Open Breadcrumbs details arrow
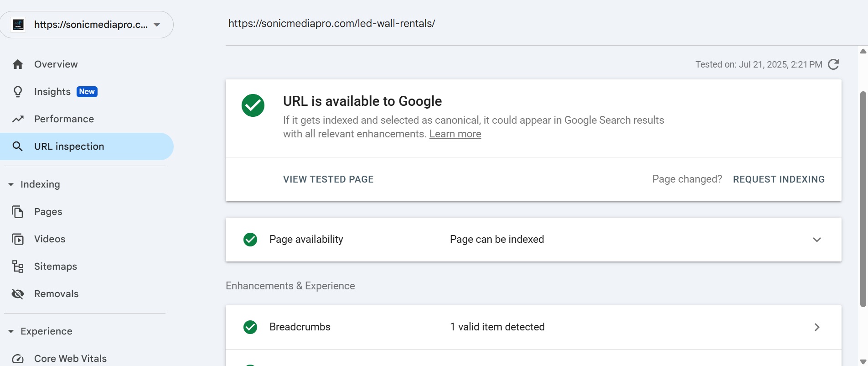This screenshot has height=366, width=868. (817, 327)
